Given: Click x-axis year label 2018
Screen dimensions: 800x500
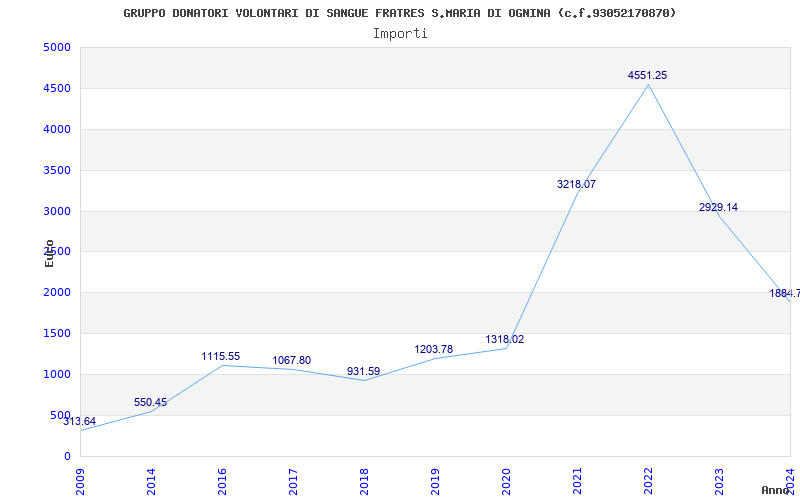Looking at the screenshot, I should [x=364, y=481].
